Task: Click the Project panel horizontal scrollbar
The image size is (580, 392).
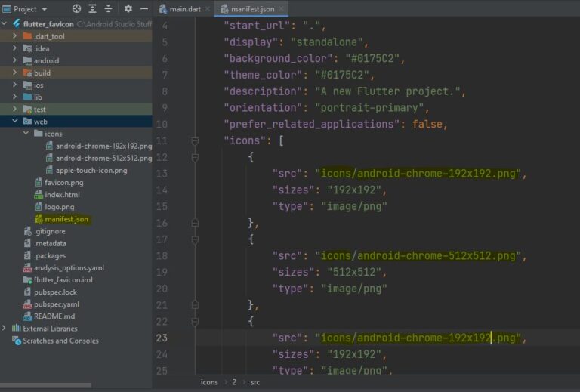Action: click(x=45, y=386)
